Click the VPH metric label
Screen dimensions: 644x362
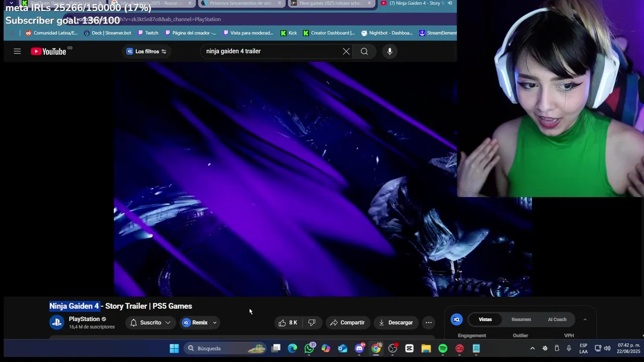coord(569,335)
